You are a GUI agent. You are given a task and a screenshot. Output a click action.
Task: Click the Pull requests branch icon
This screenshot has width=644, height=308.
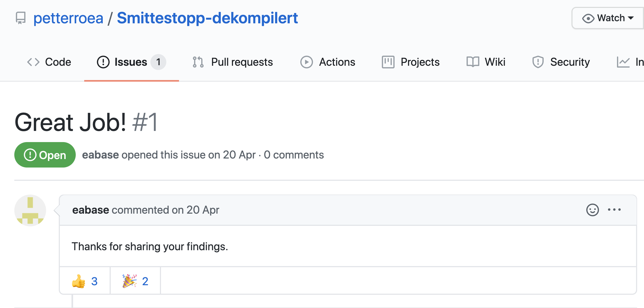[x=198, y=62]
